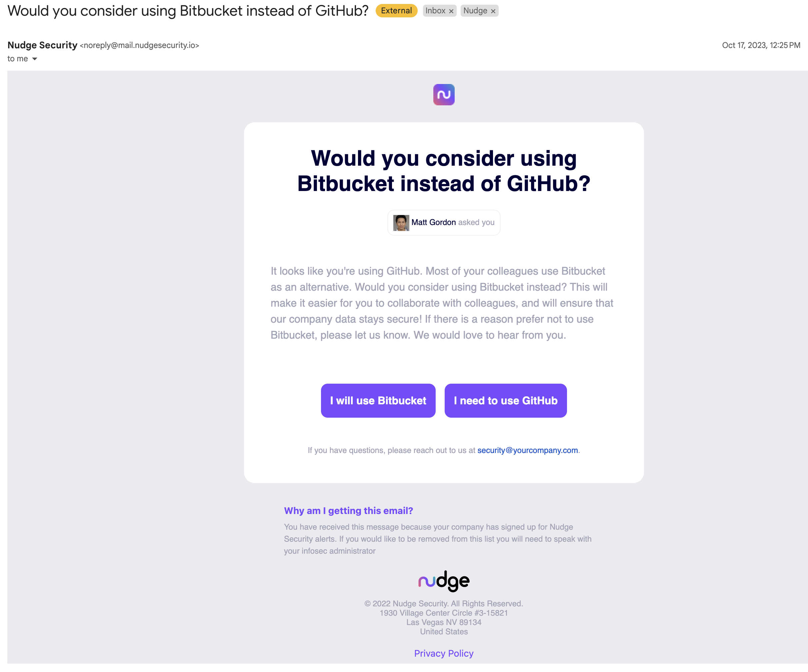Click the yellow External badge

pos(396,11)
